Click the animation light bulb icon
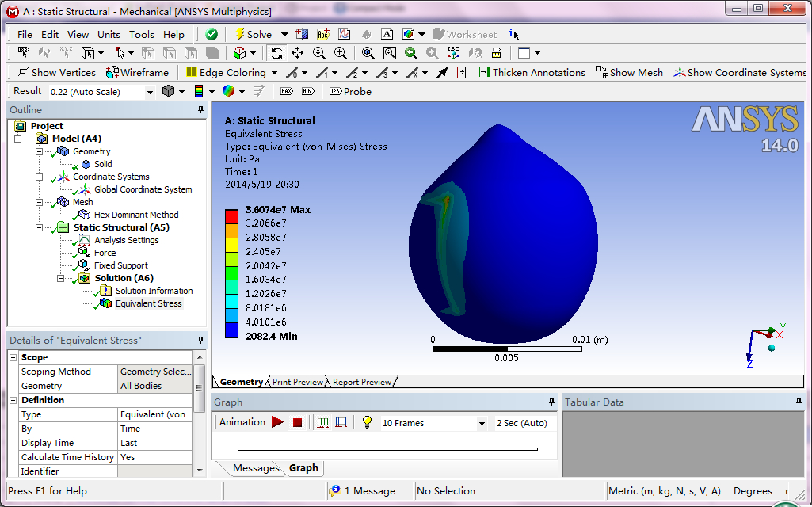The height and width of the screenshot is (507, 812). 367,422
